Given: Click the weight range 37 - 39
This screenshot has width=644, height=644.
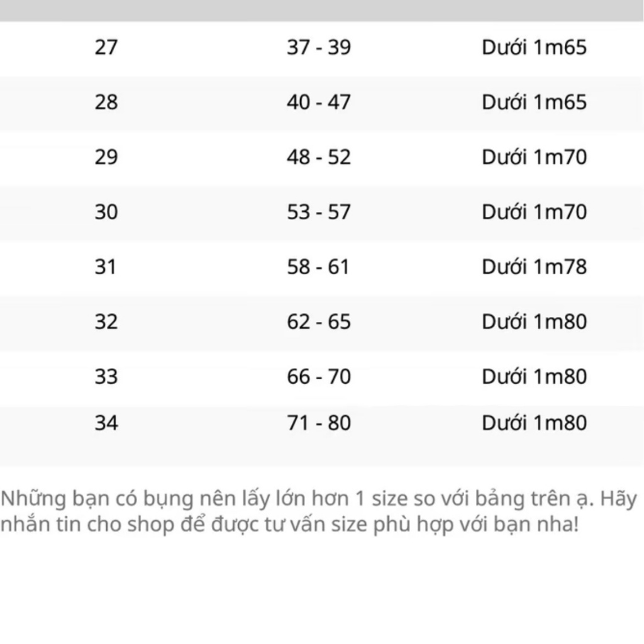Looking at the screenshot, I should 318,47.
